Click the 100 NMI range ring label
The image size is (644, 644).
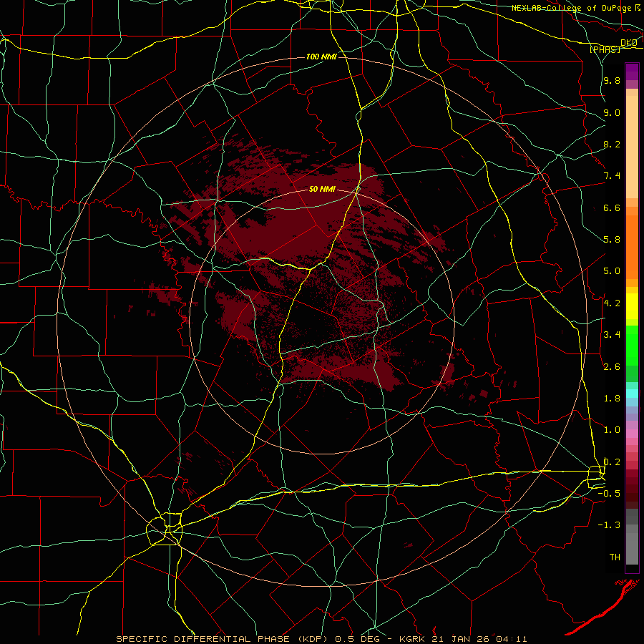[x=321, y=57]
